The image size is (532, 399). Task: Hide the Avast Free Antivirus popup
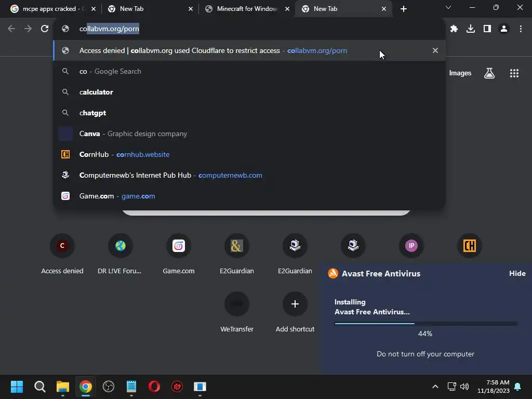(x=517, y=273)
